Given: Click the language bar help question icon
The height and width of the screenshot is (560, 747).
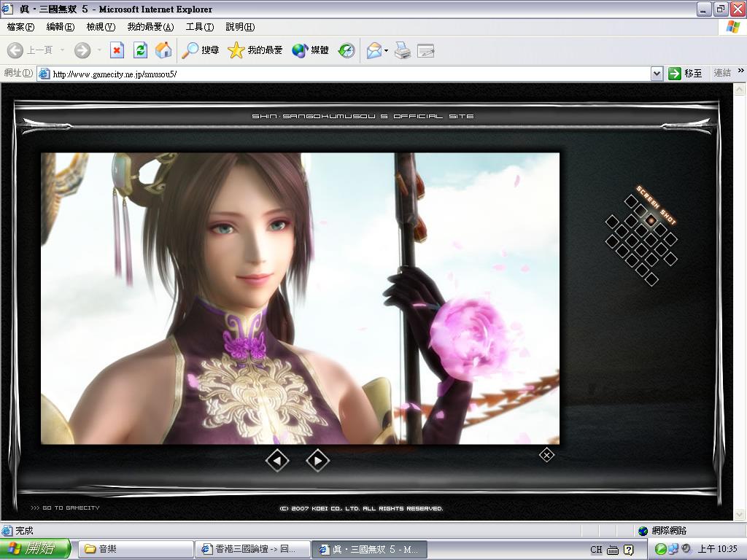Looking at the screenshot, I should (629, 550).
